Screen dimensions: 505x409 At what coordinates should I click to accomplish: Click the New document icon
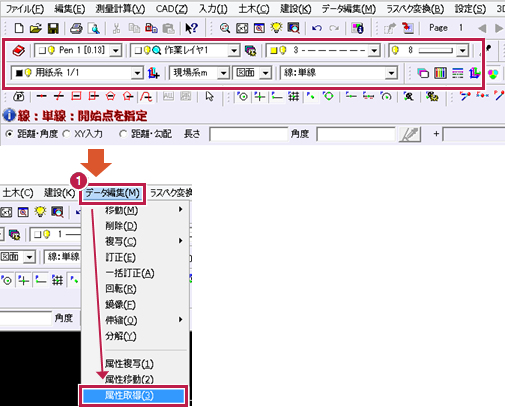[x=19, y=28]
